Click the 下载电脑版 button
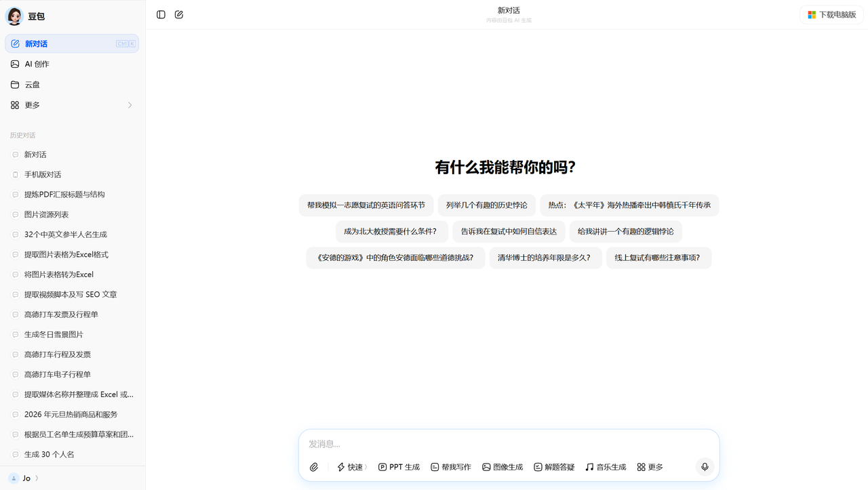Screen dimensions: 868x490 pos(831,14)
